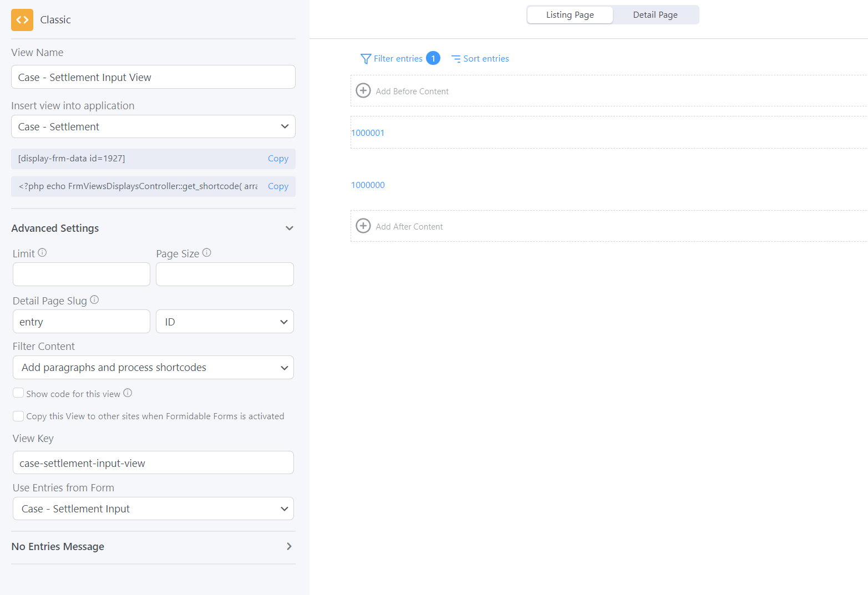868x595 pixels.
Task: Click the View Name input field
Action: point(153,77)
